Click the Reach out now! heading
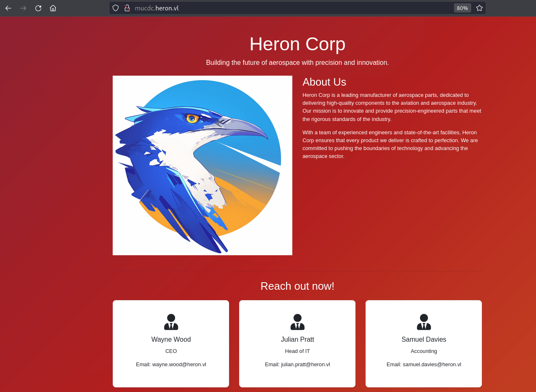536x392 pixels. [297, 286]
